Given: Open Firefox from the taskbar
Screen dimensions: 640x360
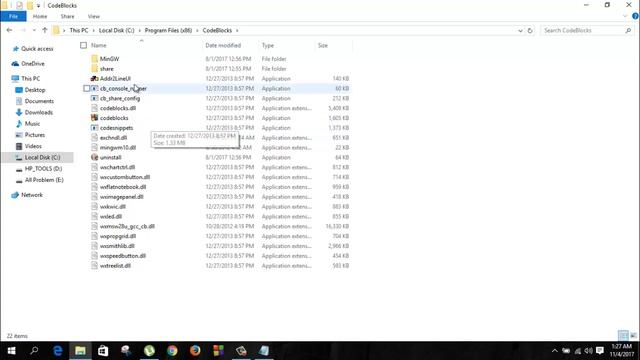Looking at the screenshot, I should click(195, 351).
